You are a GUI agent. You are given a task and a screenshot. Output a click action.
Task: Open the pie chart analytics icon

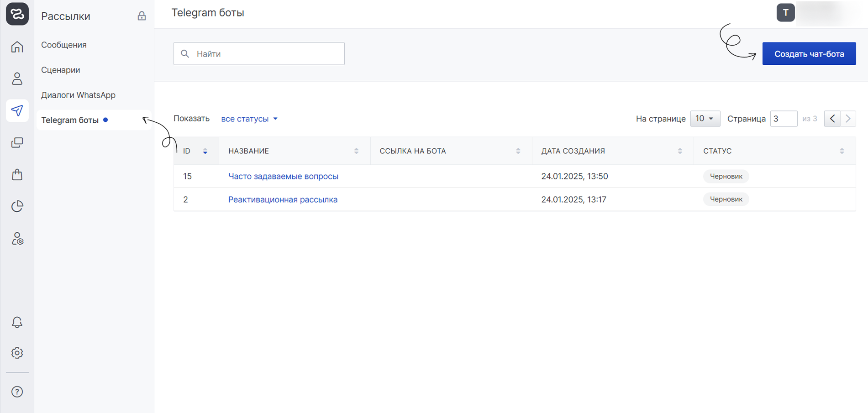coord(17,206)
